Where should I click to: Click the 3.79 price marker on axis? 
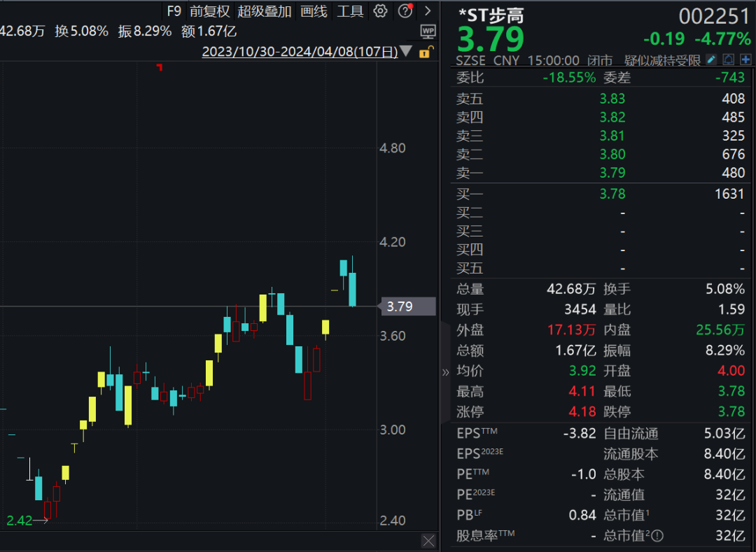pos(408,306)
